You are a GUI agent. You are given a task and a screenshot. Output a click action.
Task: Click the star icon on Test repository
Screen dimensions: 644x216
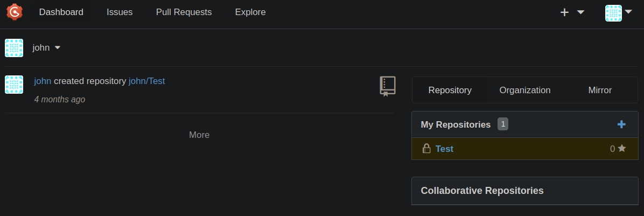(622, 148)
